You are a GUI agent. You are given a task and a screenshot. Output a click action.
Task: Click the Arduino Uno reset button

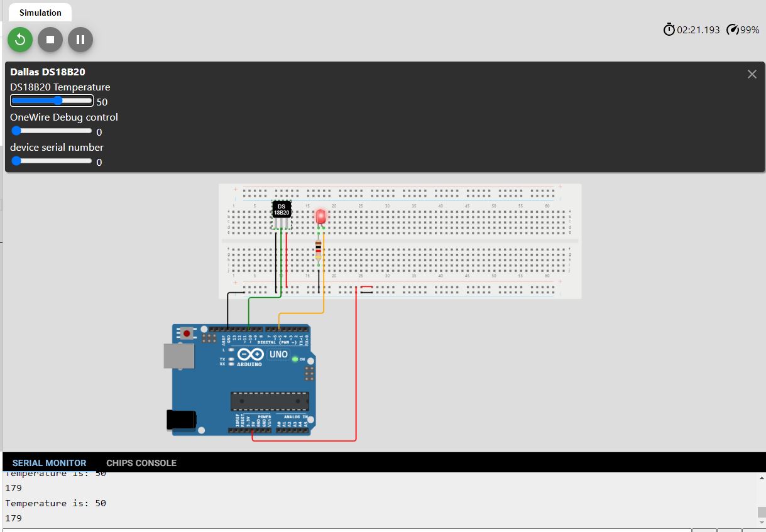186,334
